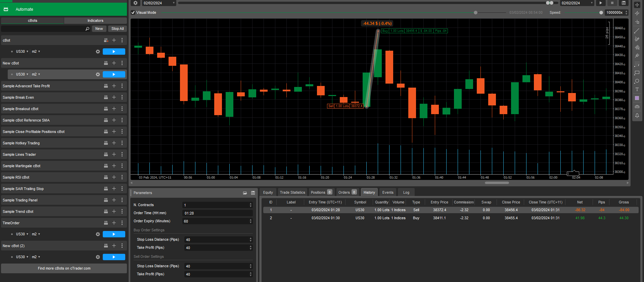Click the Stop All button
This screenshot has width=644, height=282.
click(x=118, y=29)
